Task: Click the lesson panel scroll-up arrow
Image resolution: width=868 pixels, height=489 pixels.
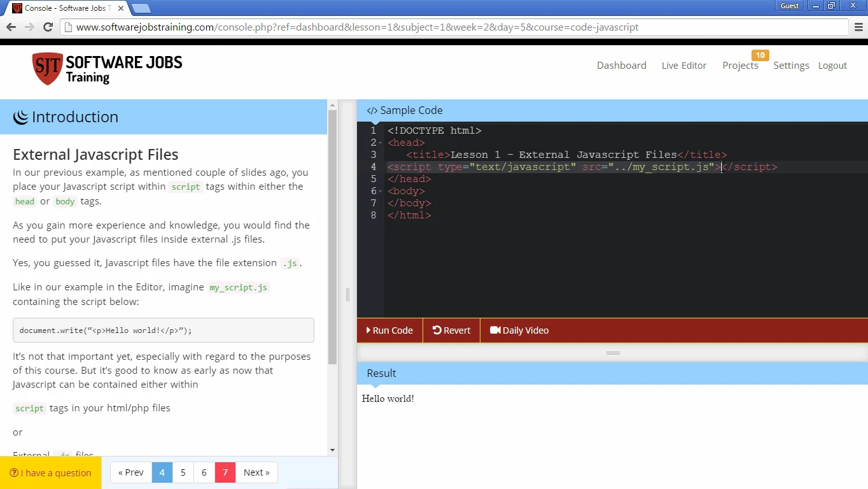Action: tap(332, 104)
